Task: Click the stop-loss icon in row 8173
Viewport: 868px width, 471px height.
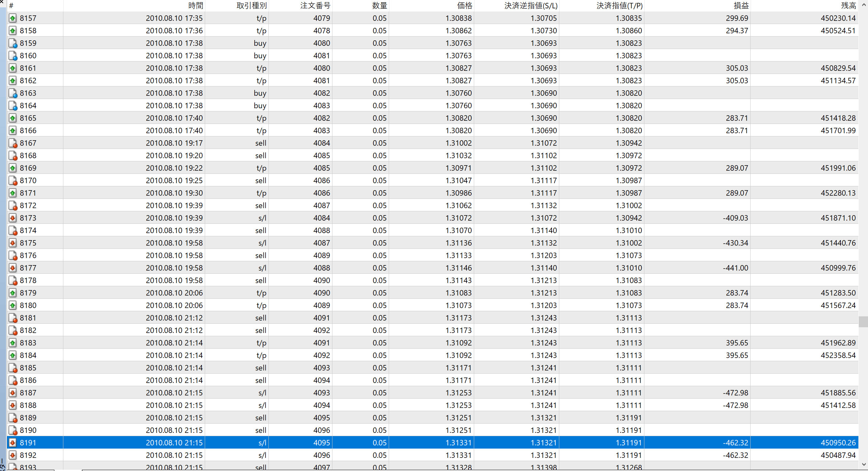Action: click(12, 218)
